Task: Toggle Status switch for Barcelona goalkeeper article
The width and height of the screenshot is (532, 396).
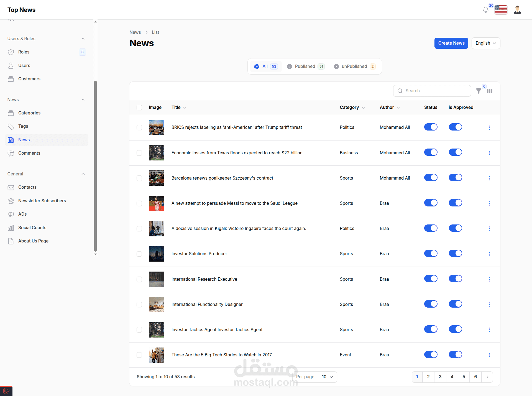Action: [x=431, y=178]
